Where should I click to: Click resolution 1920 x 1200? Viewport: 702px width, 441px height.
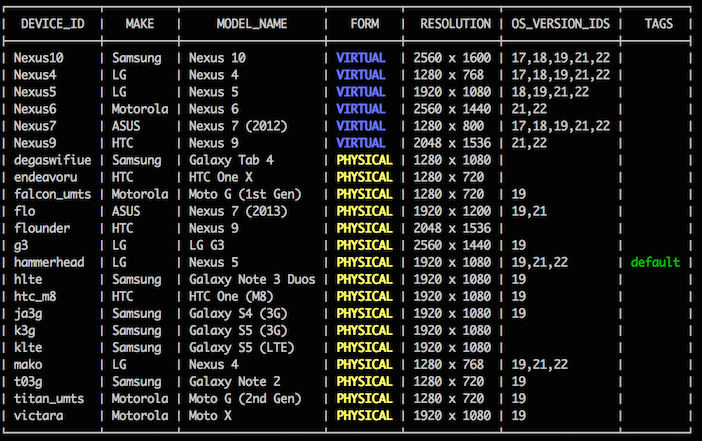click(452, 211)
